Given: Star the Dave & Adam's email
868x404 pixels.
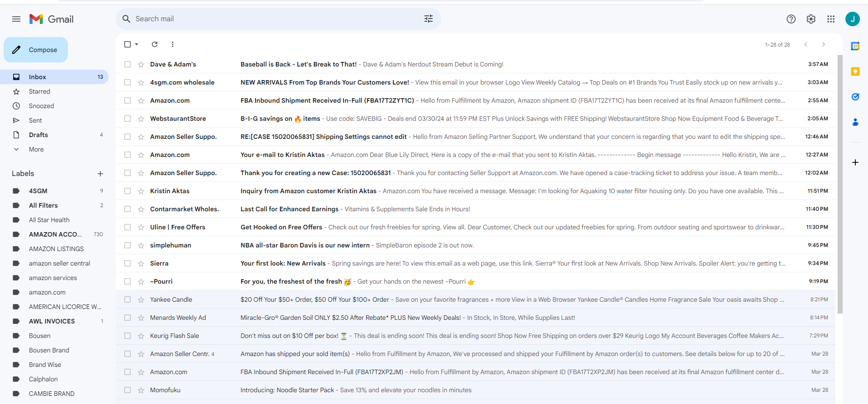Looking at the screenshot, I should coord(141,65).
